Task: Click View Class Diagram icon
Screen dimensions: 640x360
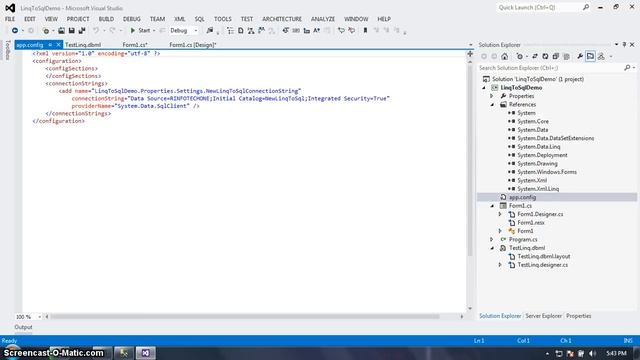Action: click(x=601, y=56)
